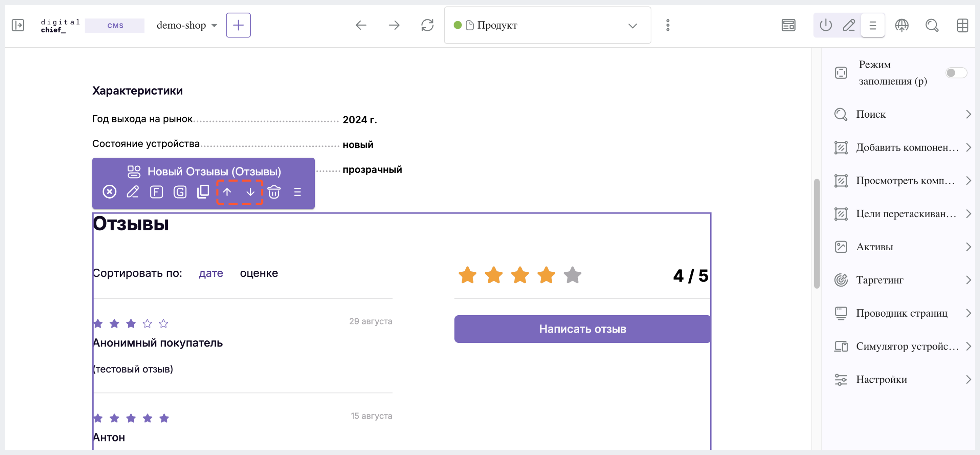Viewport: 980px width, 455px height.
Task: Move the component down
Action: (x=250, y=192)
